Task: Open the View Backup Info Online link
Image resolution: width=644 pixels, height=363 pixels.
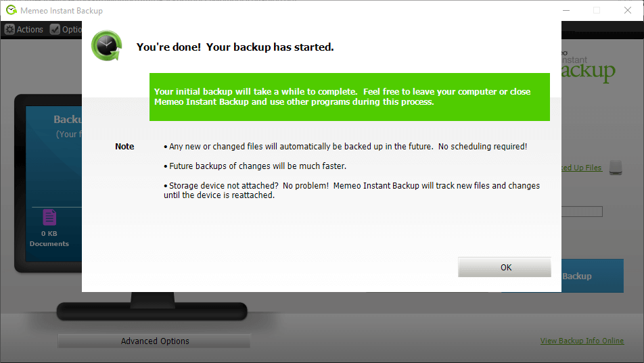Action: pyautogui.click(x=582, y=341)
